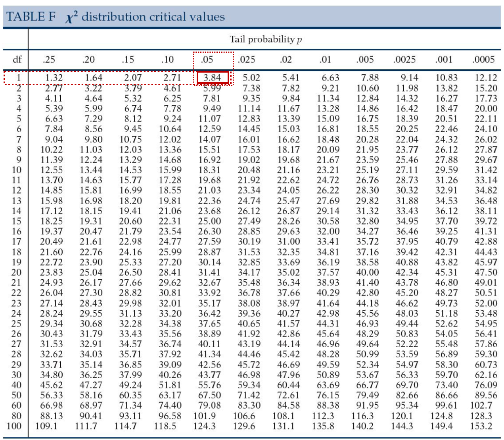Click value 18.31 in df 10 row
504x440 pixels.
pyautogui.click(x=210, y=170)
